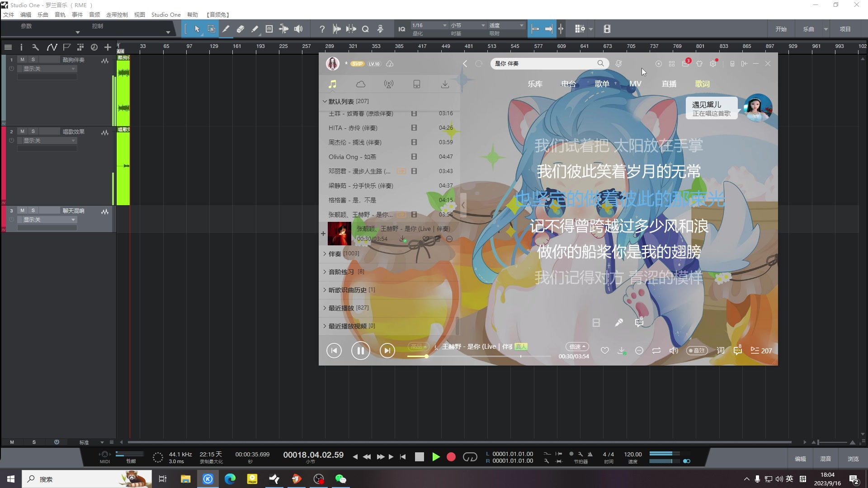Toggle loop in Studio One transport
This screenshot has height=488, width=868.
(x=470, y=457)
